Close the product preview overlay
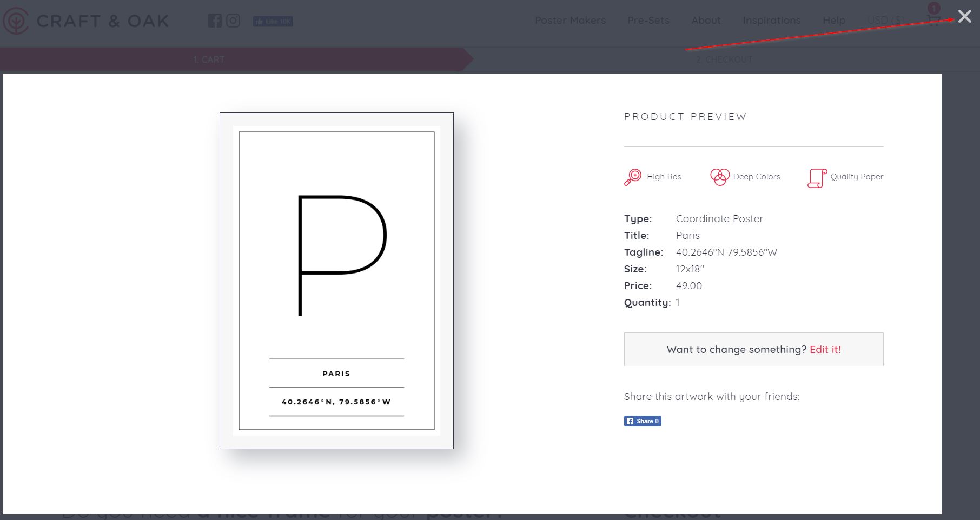980x520 pixels. 964,16
